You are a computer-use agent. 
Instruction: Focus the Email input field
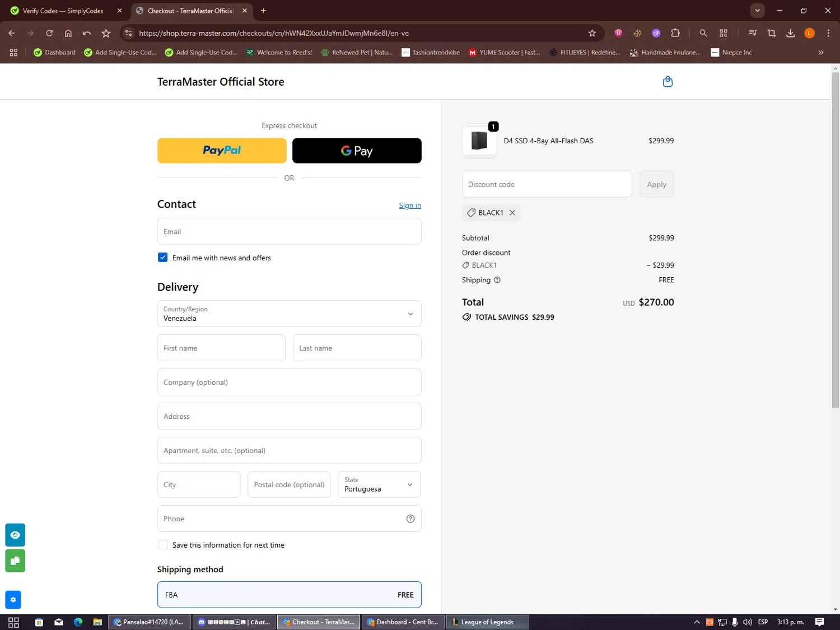(x=289, y=231)
